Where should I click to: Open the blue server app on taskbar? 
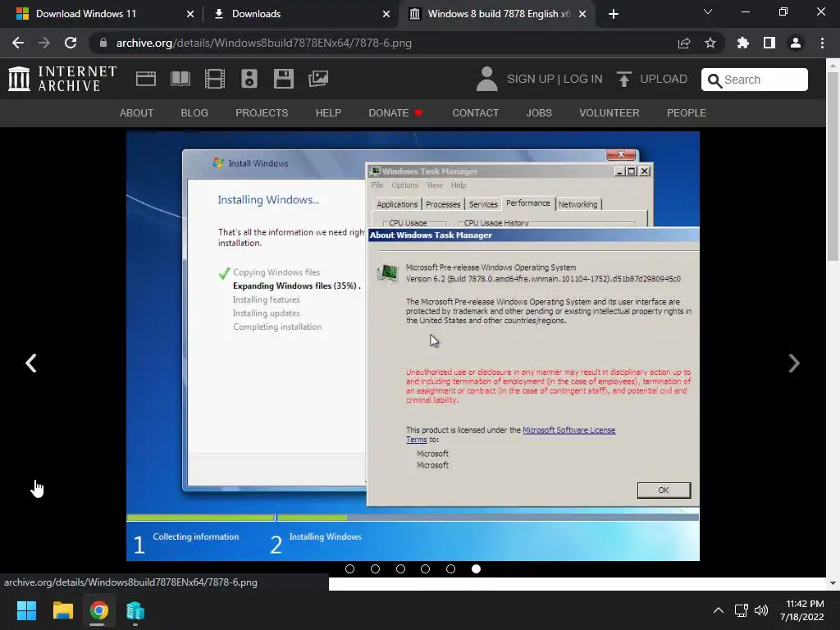[x=135, y=610]
